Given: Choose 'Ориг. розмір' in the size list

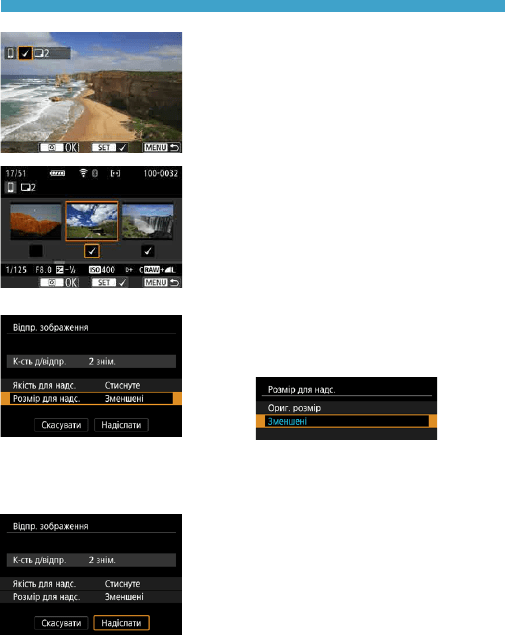Looking at the screenshot, I should point(346,408).
